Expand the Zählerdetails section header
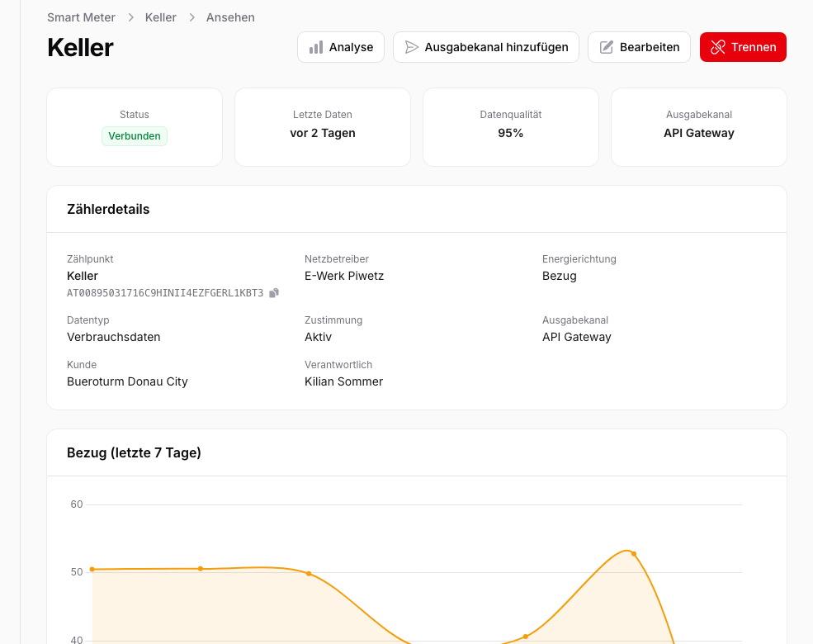Image resolution: width=813 pixels, height=644 pixels. click(108, 209)
